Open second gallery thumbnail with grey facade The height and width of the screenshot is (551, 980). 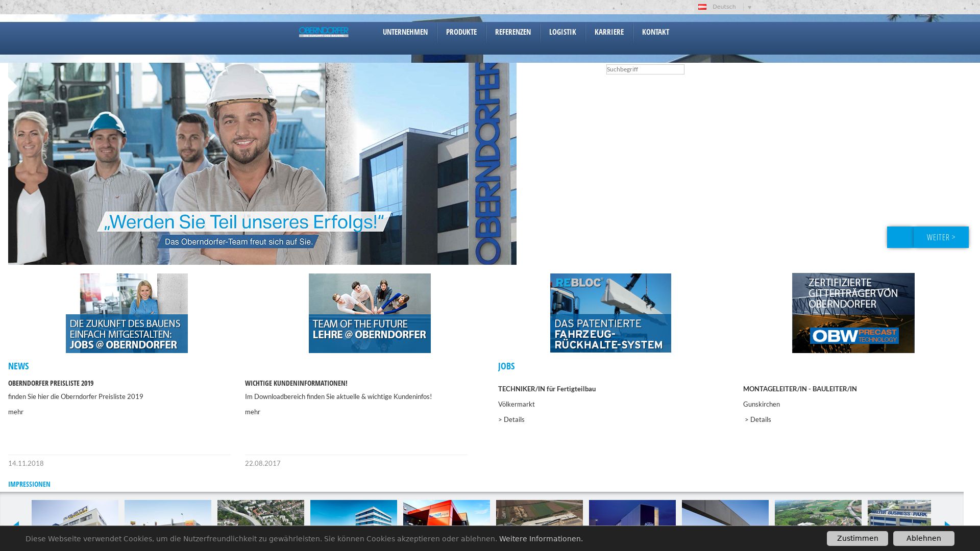tap(168, 513)
